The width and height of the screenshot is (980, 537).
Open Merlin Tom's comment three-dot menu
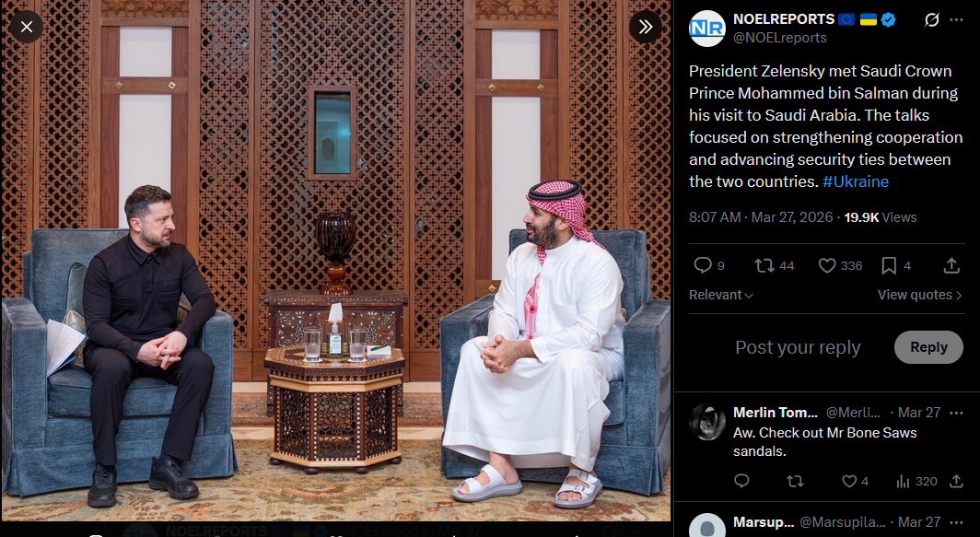956,414
